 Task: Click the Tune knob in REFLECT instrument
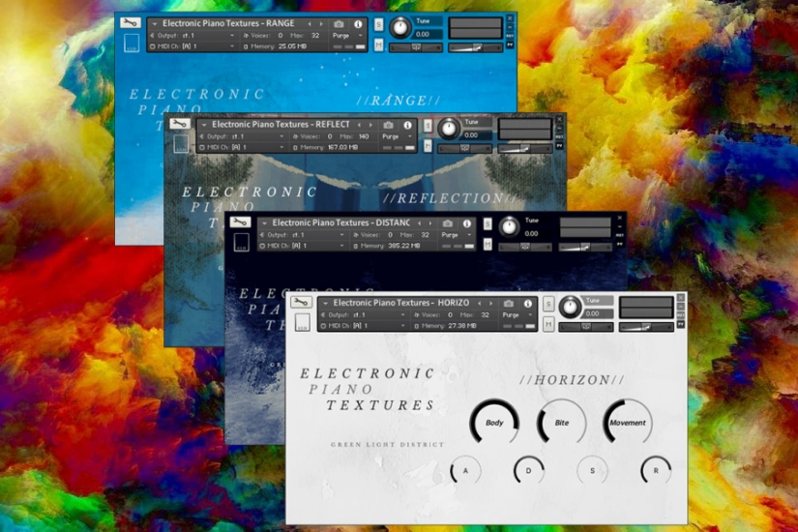point(449,129)
